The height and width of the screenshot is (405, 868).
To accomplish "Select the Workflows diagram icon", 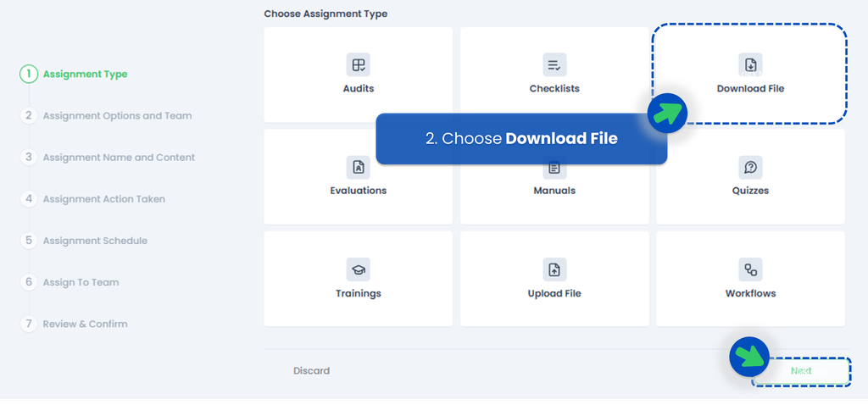I will coord(750,270).
